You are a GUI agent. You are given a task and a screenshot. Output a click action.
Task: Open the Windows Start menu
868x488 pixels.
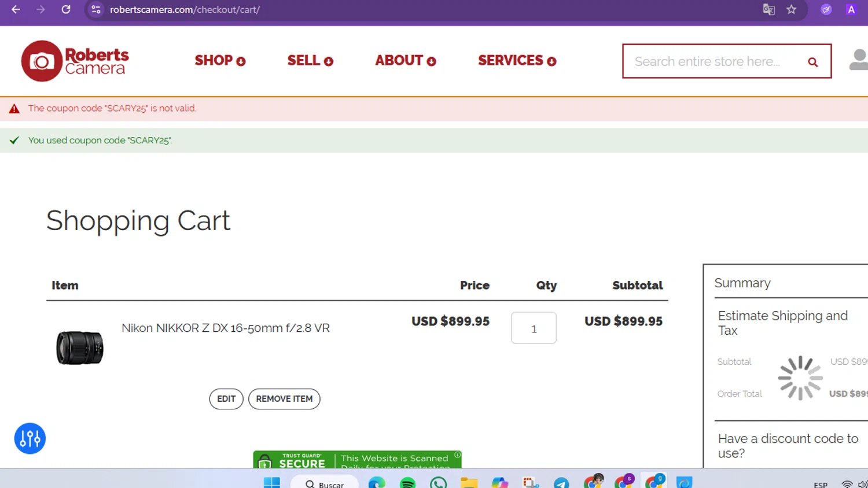(271, 483)
